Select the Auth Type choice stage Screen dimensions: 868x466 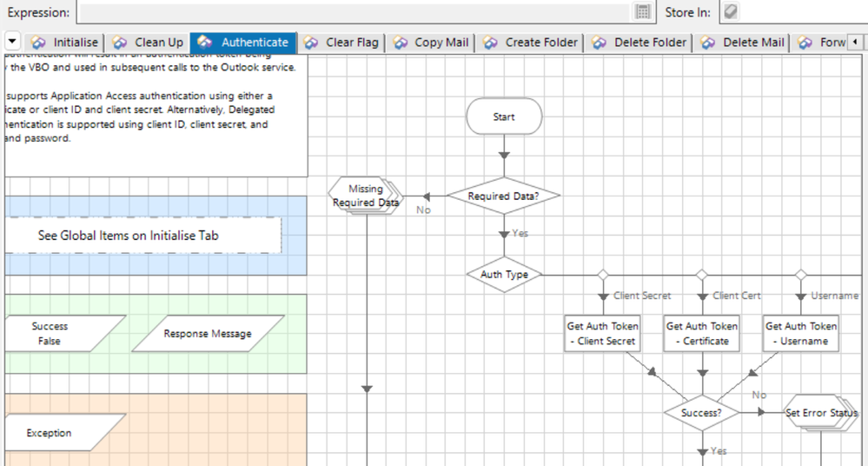coord(504,274)
